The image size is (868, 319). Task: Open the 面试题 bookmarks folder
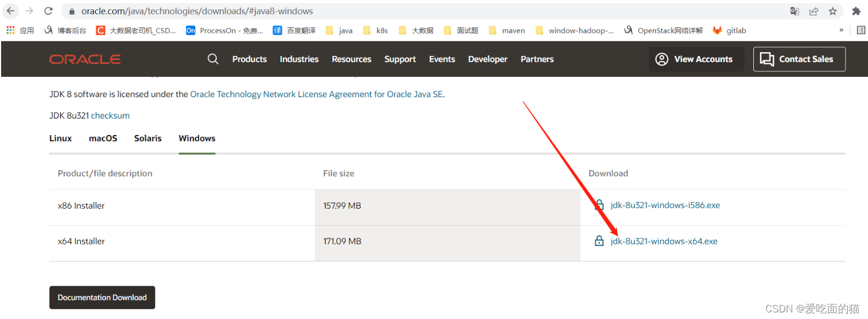tap(461, 30)
